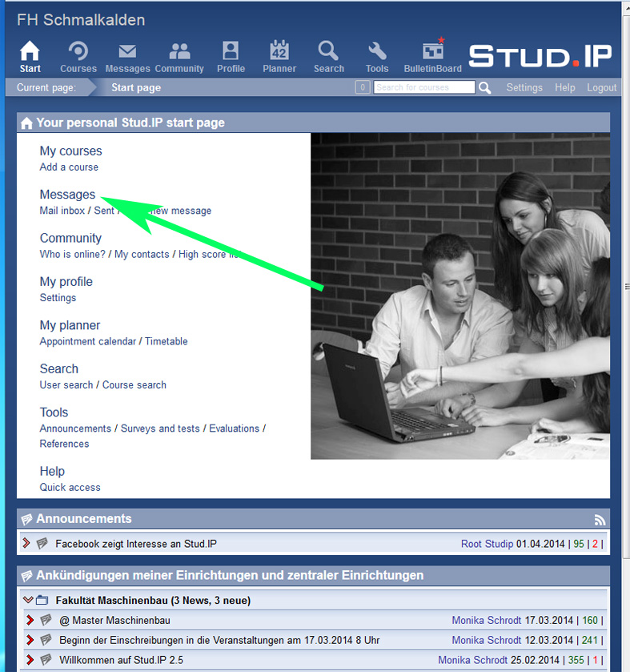Expand the Beginn der Einschreibungen news arrow
This screenshot has width=630, height=672.
click(x=30, y=640)
